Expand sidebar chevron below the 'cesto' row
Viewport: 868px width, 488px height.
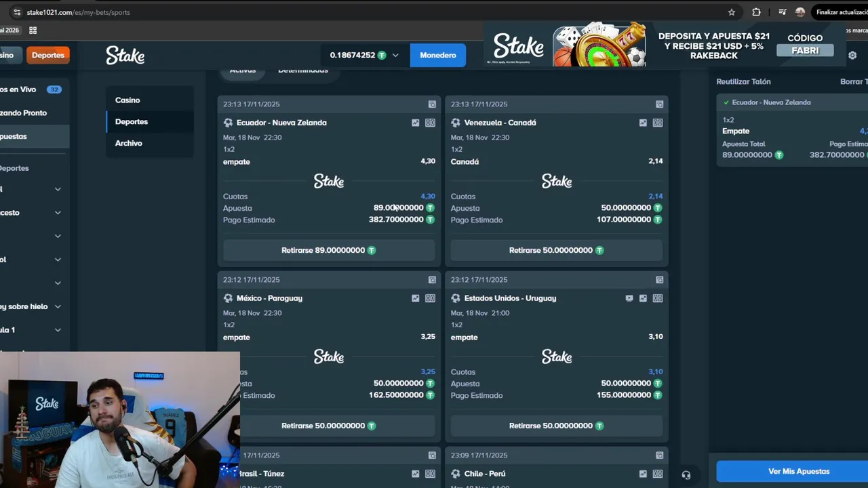click(58, 236)
